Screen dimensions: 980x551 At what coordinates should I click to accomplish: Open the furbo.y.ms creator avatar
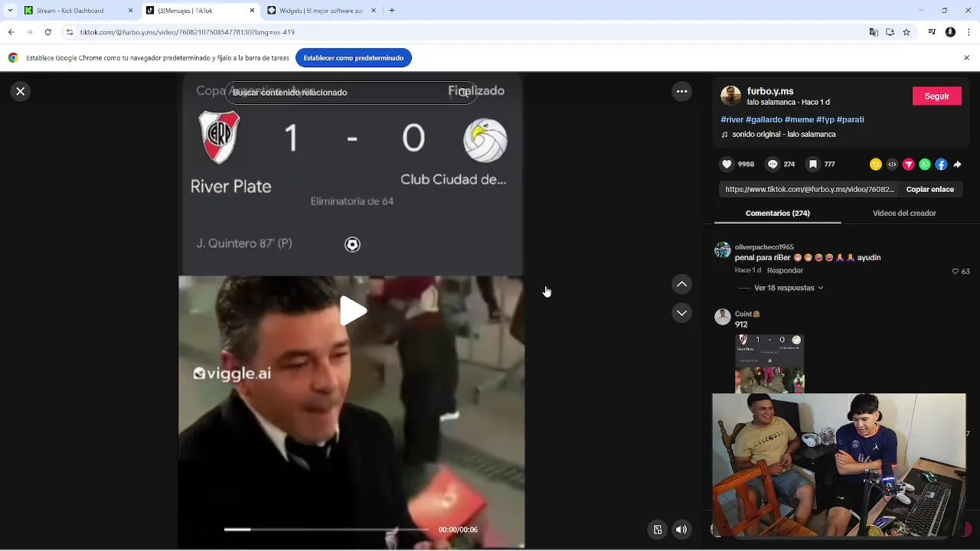[730, 96]
